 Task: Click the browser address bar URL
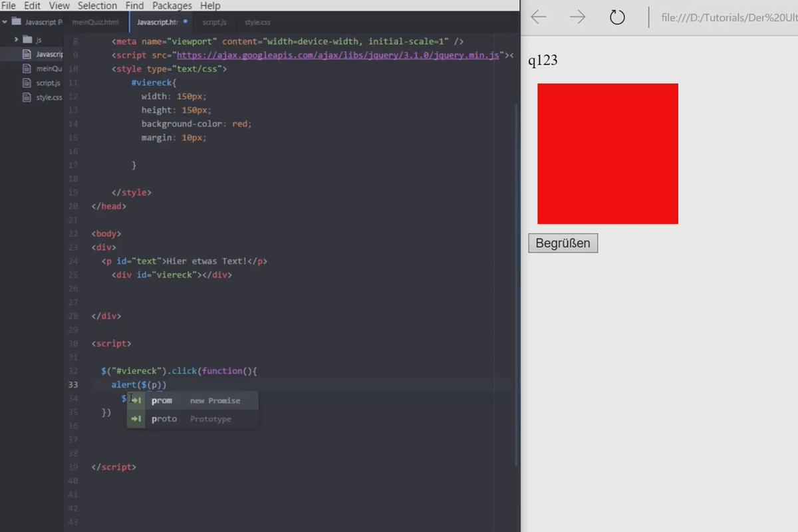[x=728, y=18]
